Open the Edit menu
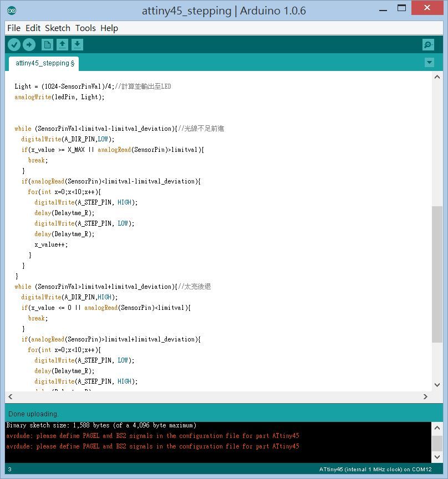 click(33, 28)
